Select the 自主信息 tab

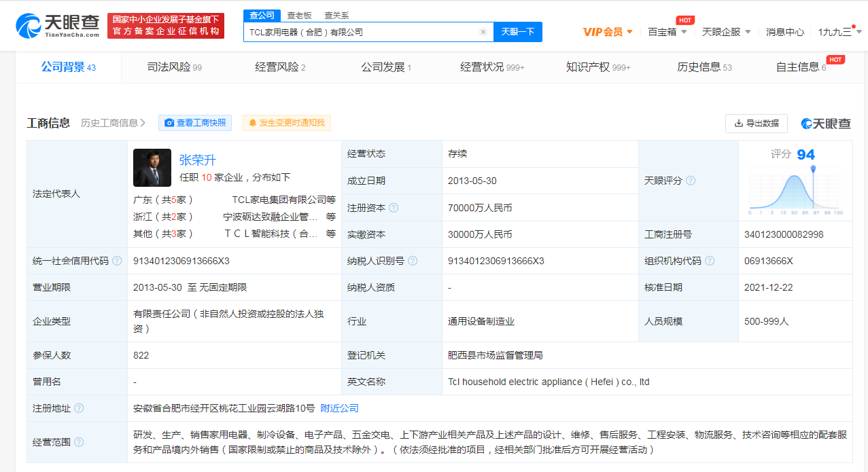coord(801,67)
